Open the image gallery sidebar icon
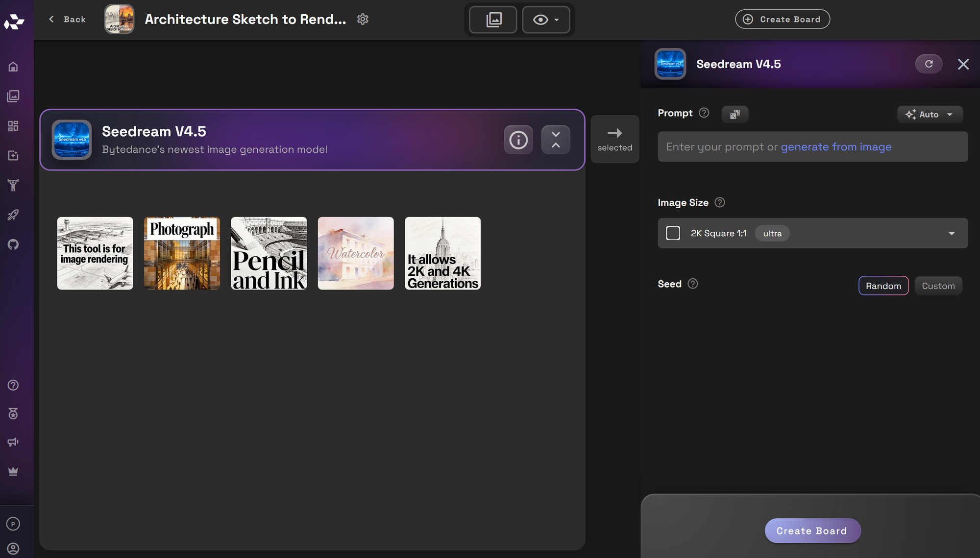The height and width of the screenshot is (558, 980). 13,96
